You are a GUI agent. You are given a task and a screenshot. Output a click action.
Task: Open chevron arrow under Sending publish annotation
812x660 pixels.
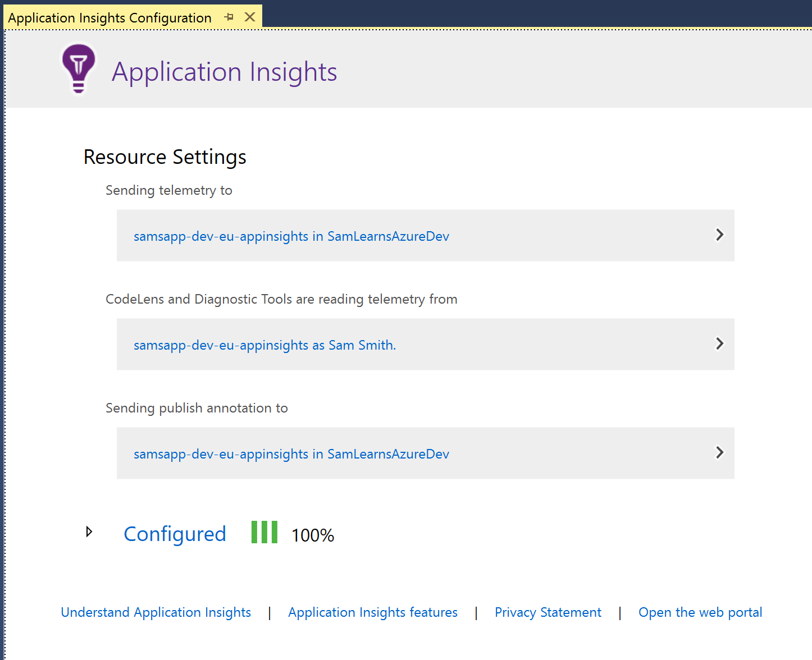tap(719, 453)
